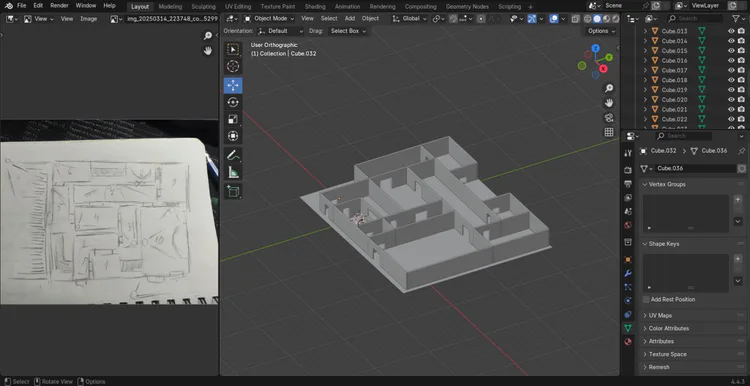Open the View Layer properties tab
Viewport: 750px width, 386px height.
click(628, 198)
